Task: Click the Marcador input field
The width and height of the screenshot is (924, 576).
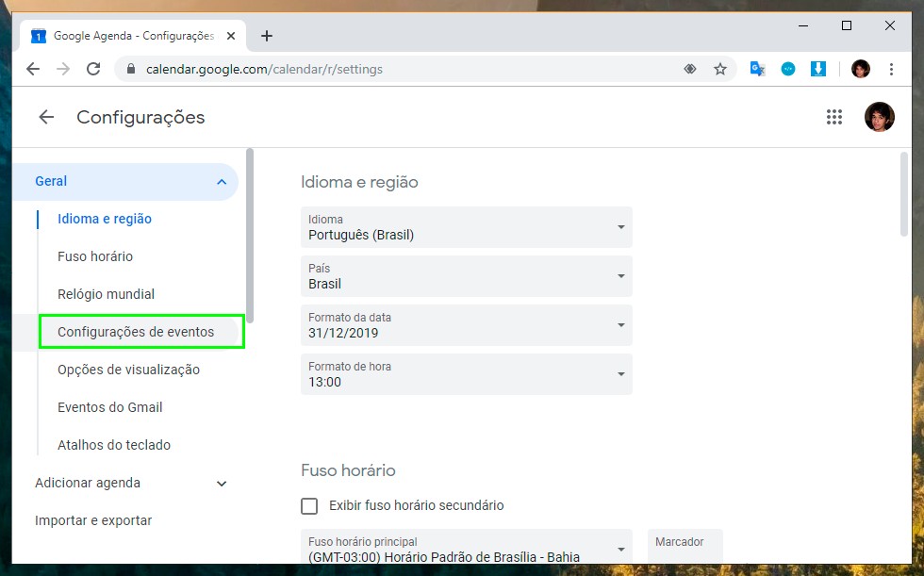Action: (x=685, y=547)
